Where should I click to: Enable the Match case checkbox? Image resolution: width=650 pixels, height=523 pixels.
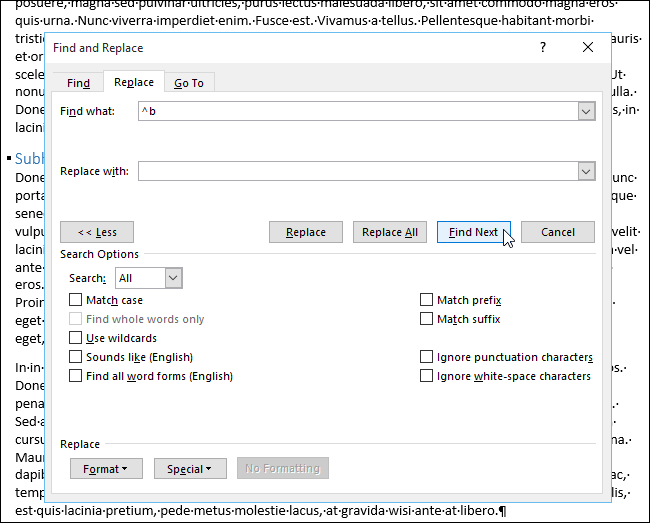76,300
